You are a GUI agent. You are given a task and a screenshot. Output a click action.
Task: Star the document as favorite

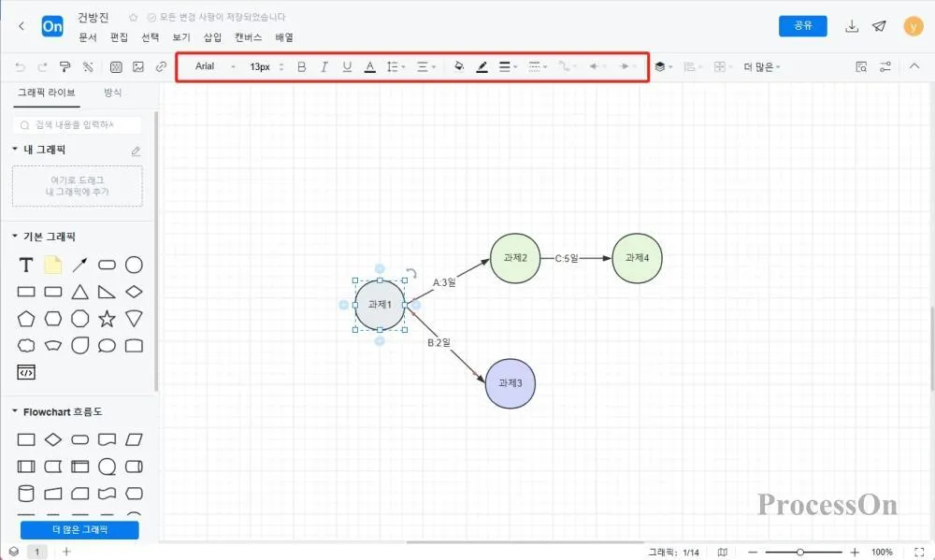[133, 17]
